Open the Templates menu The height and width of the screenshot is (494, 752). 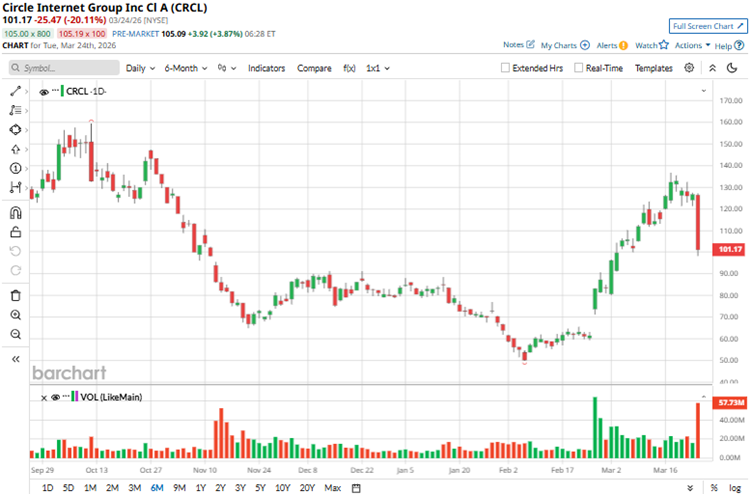tap(654, 68)
